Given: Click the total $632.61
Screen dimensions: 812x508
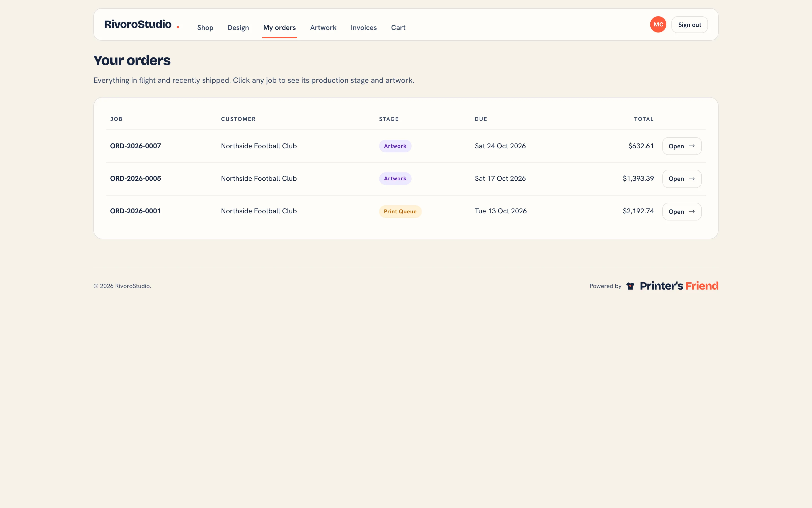Looking at the screenshot, I should click(641, 146).
